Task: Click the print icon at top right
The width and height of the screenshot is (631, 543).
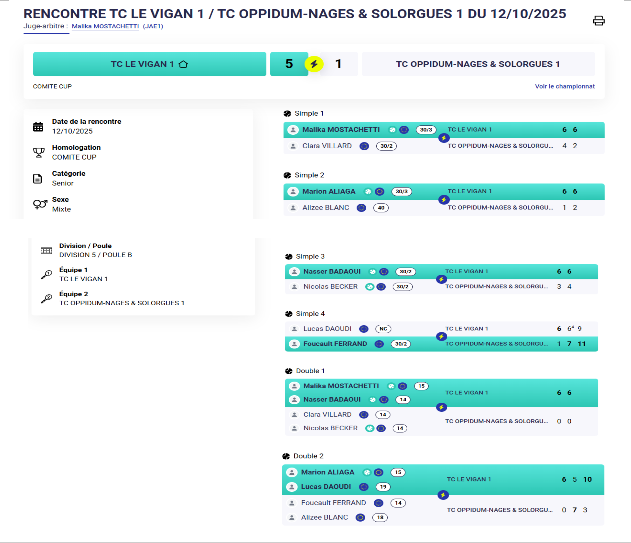Action: click(599, 20)
